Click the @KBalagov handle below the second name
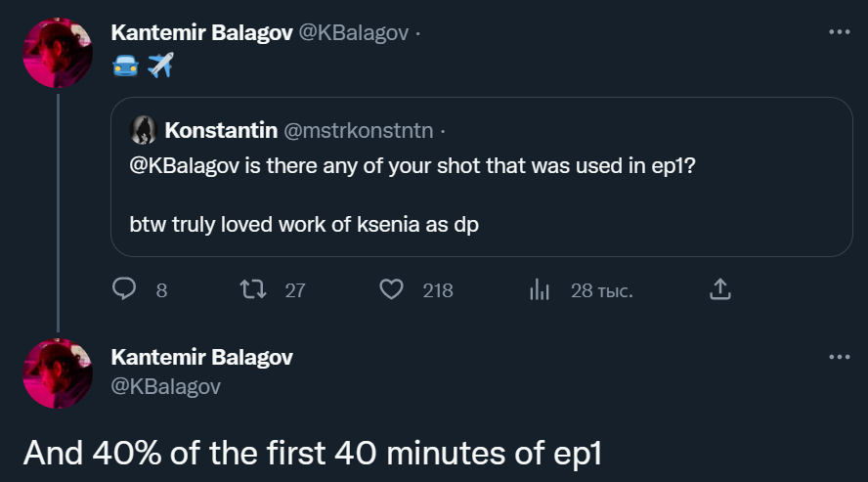Viewport: 868px width, 482px height. click(x=165, y=386)
